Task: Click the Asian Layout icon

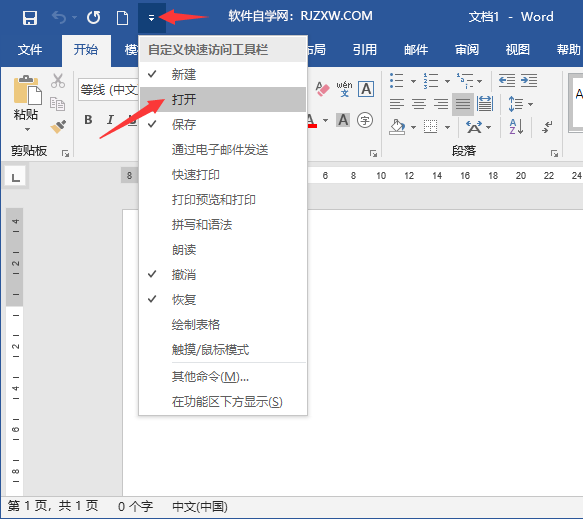Action: (474, 127)
